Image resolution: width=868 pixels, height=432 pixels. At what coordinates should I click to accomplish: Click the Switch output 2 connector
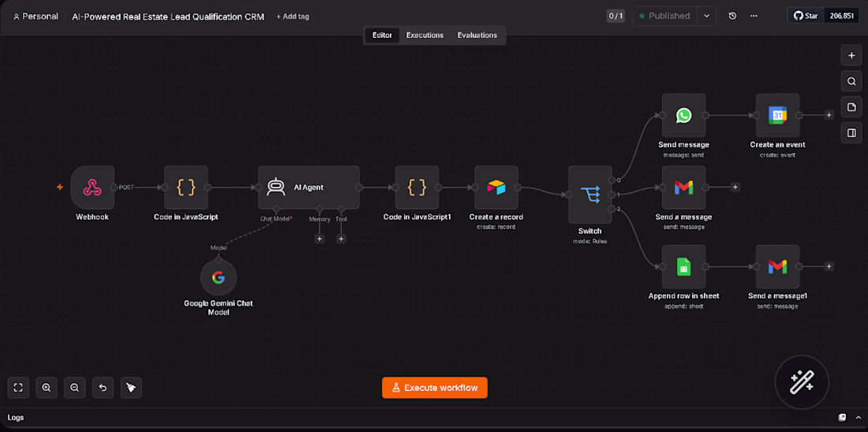[612, 209]
